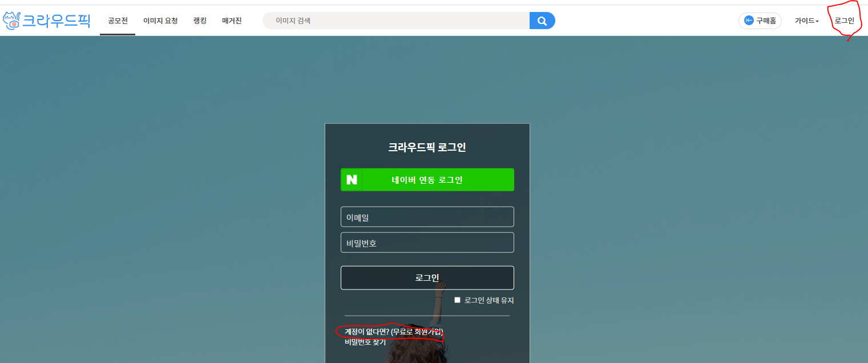The image size is (868, 363).
Task: Toggle the 로그인 상태 유지 checkbox
Action: tap(457, 300)
